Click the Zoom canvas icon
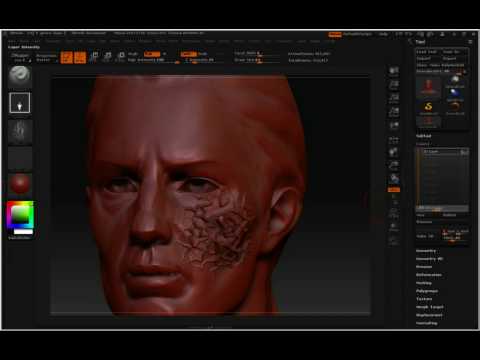480x360 pixels. click(x=394, y=85)
